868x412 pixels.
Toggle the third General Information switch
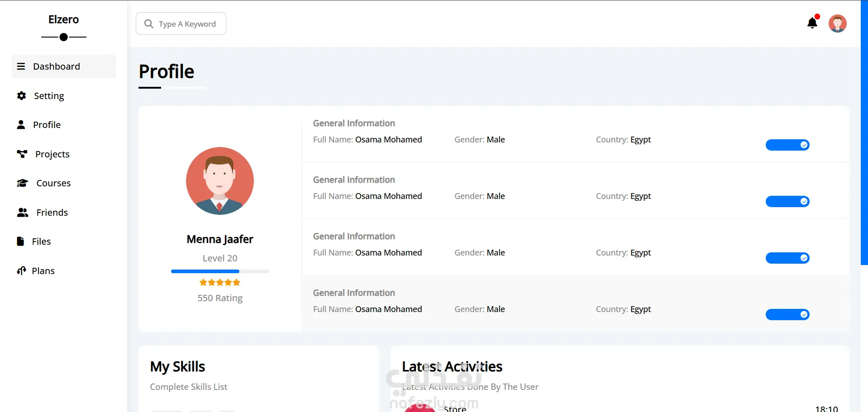[x=787, y=258]
